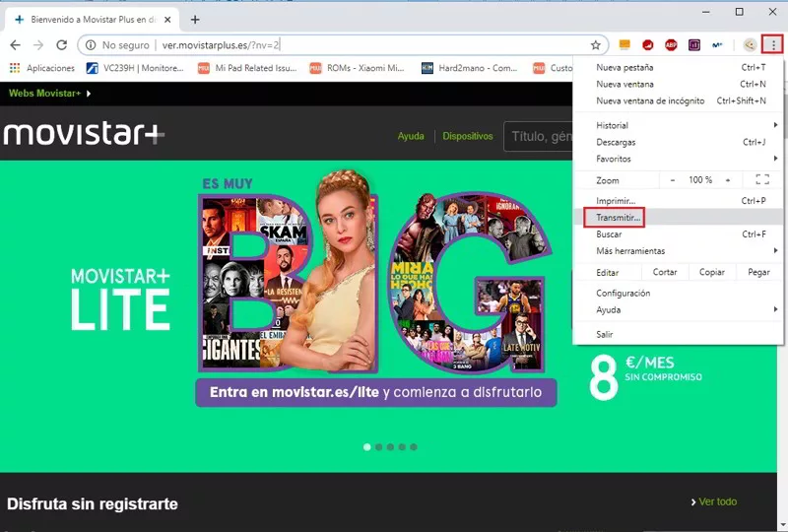The image size is (788, 532).
Task: Click the bookmark star in address bar
Action: point(596,45)
